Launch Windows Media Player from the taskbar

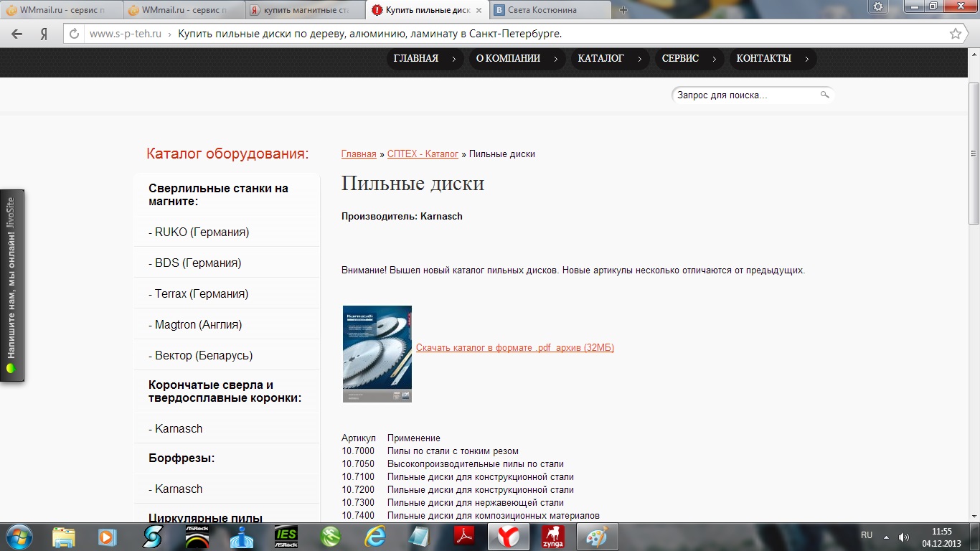108,537
